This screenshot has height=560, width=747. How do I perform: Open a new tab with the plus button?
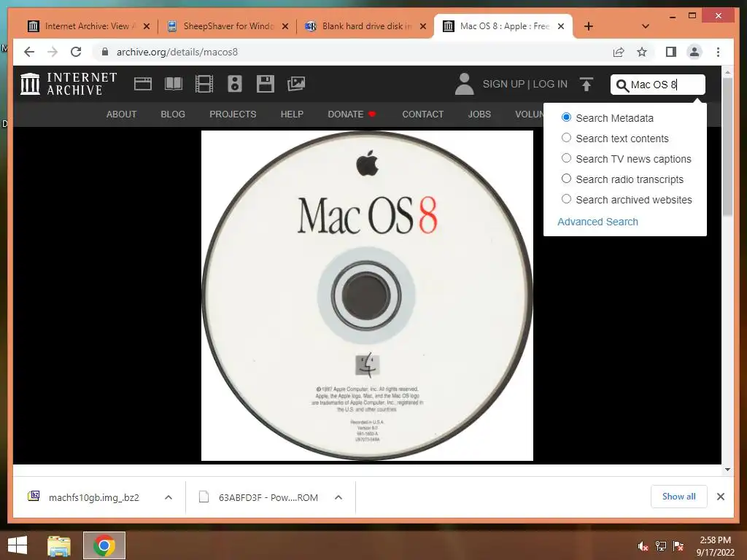pyautogui.click(x=589, y=26)
